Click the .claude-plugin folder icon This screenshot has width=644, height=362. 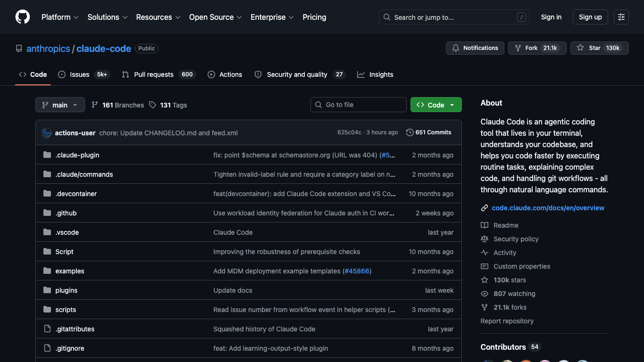tap(47, 155)
